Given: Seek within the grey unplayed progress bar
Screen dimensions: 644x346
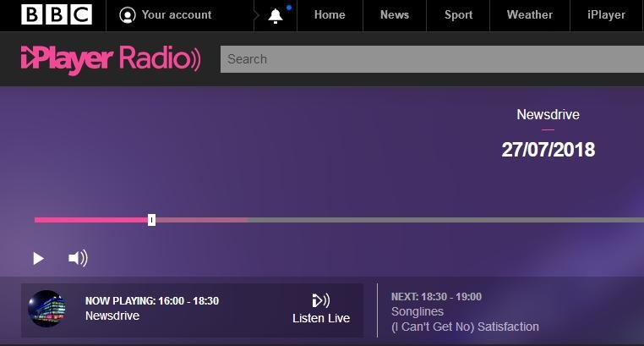Looking at the screenshot, I should (445, 220).
